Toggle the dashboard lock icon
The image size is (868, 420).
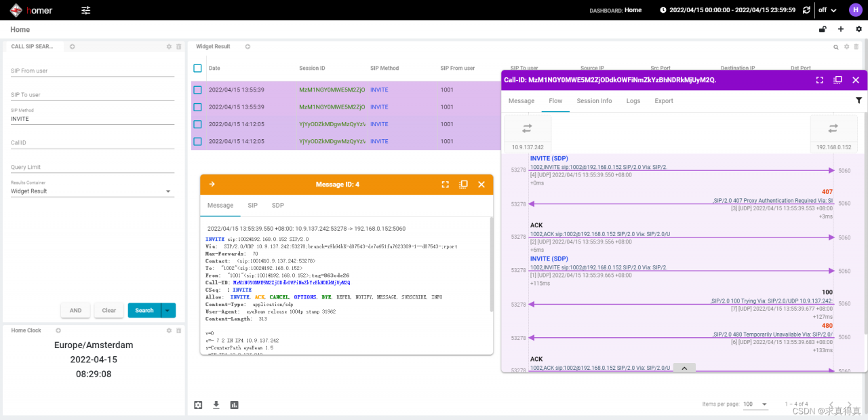(x=823, y=29)
